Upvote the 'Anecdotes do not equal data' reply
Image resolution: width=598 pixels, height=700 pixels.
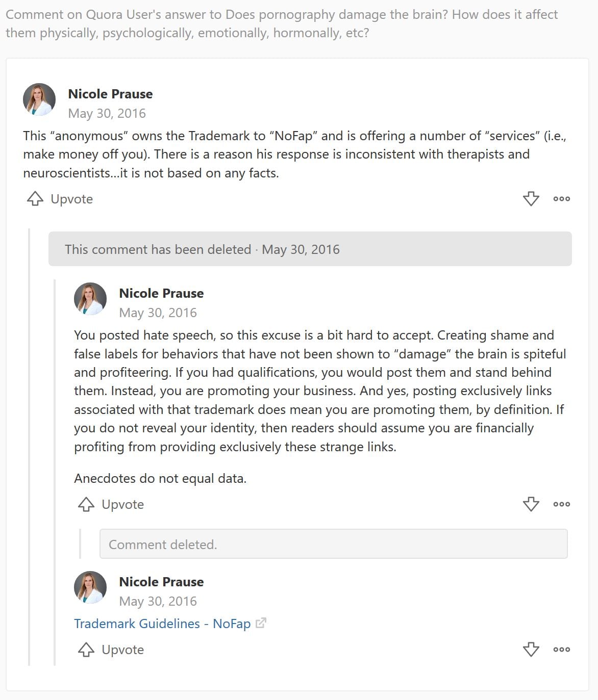111,504
